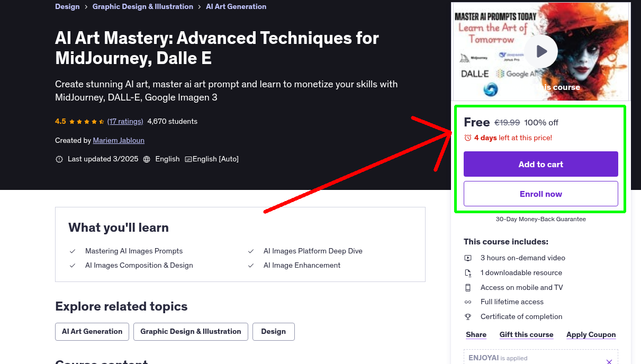Image resolution: width=641 pixels, height=364 pixels.
Task: Click 30-Day Money-Back Guarantee text
Action: click(541, 219)
